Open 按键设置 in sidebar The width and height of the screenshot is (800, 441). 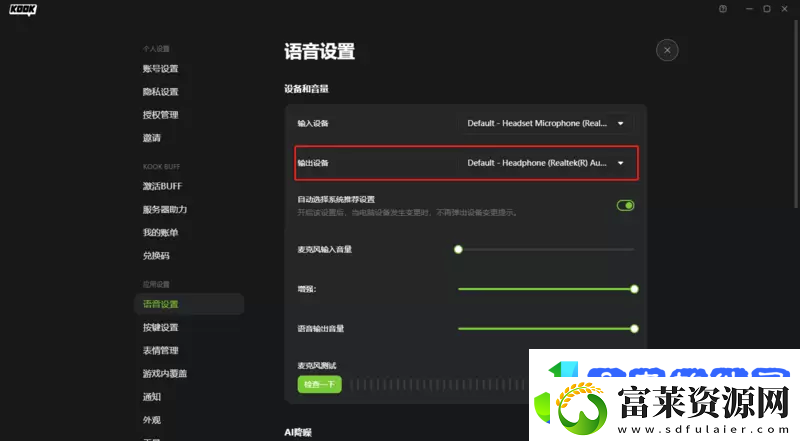161,327
